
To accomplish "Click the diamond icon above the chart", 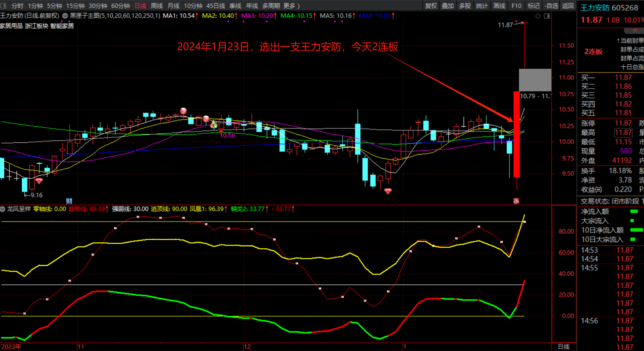I will (538, 16).
